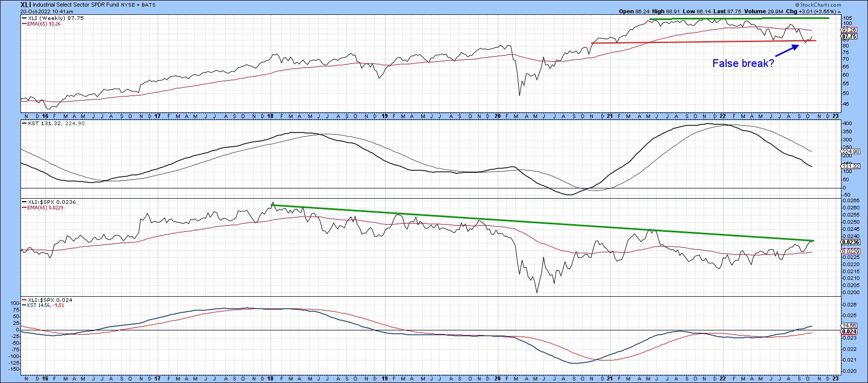Click the 14.56 KST tag in bottom panel
The width and height of the screenshot is (868, 383).
click(848, 325)
